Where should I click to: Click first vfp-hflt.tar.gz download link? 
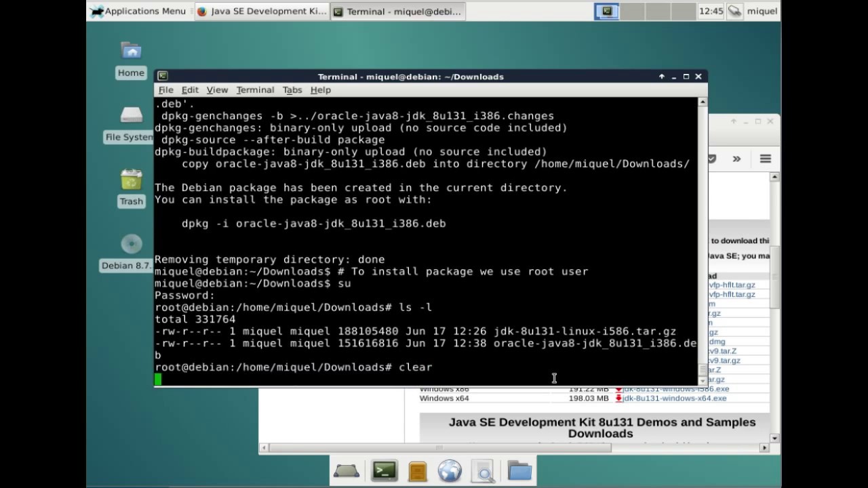(x=732, y=285)
